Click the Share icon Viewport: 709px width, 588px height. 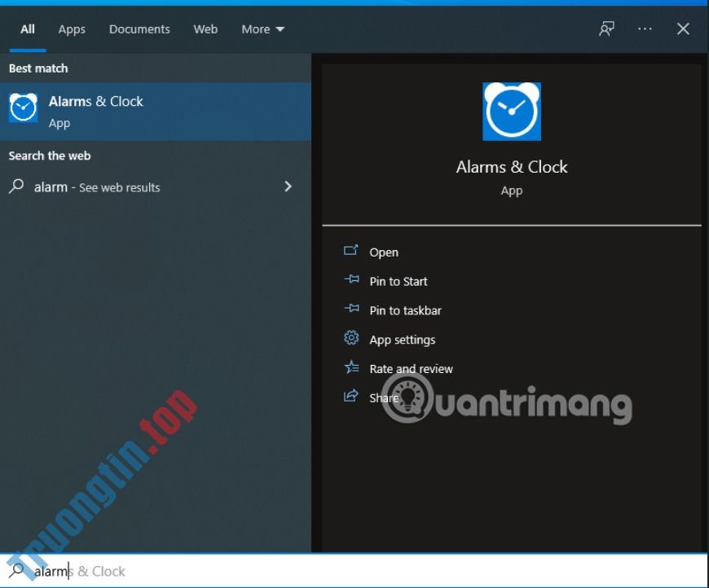tap(351, 397)
